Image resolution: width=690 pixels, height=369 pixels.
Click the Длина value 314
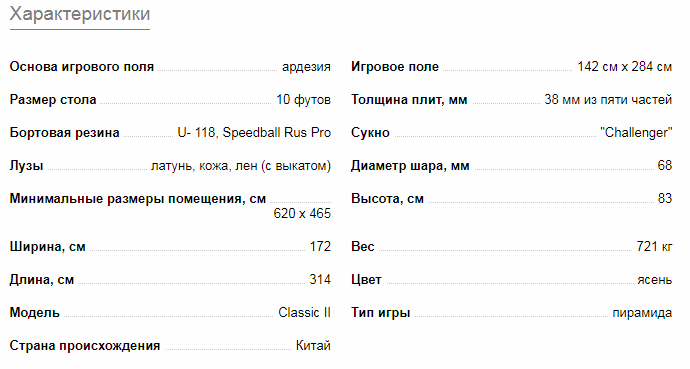[320, 279]
